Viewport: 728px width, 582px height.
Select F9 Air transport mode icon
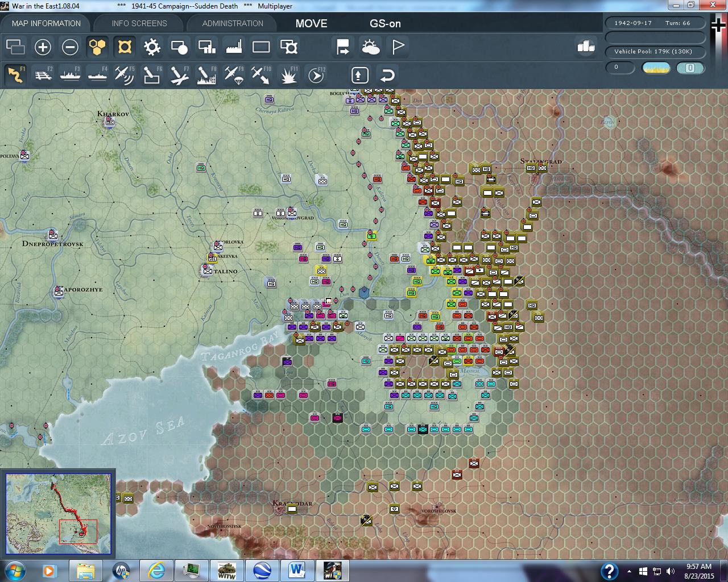point(234,75)
